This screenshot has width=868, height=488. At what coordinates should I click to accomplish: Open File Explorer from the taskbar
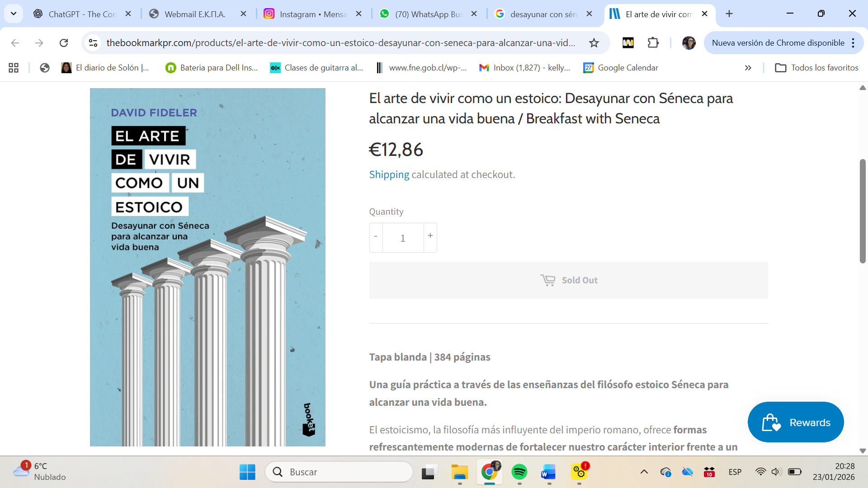tap(459, 472)
